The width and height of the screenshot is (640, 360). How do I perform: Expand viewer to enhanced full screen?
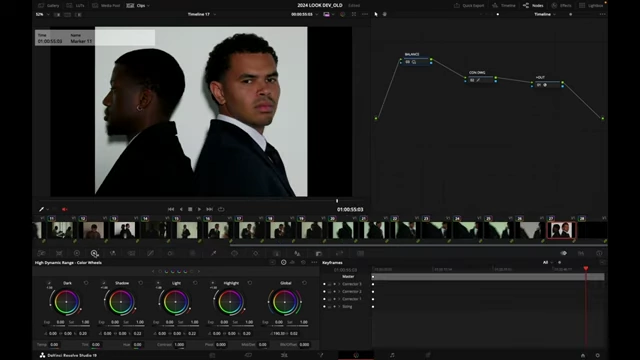point(354,14)
